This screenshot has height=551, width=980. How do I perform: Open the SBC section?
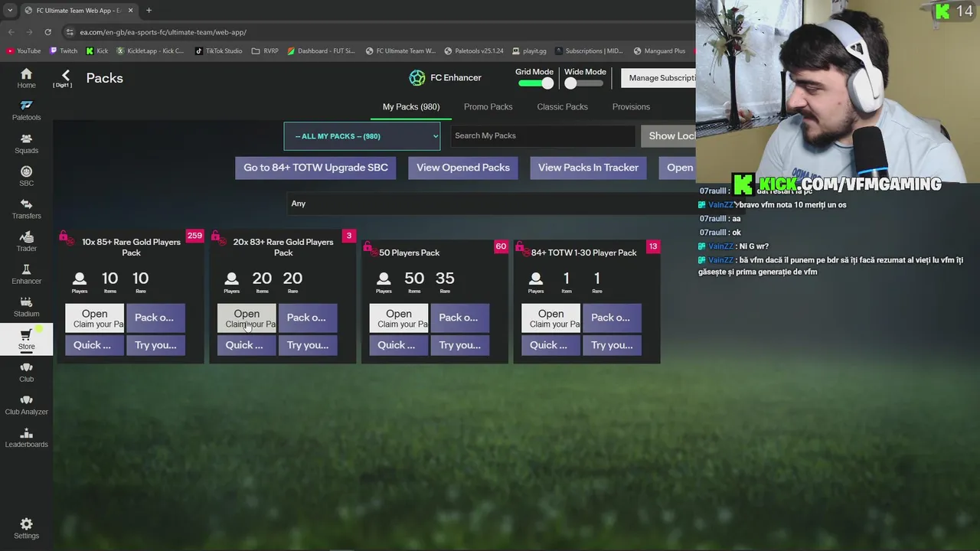pos(26,176)
